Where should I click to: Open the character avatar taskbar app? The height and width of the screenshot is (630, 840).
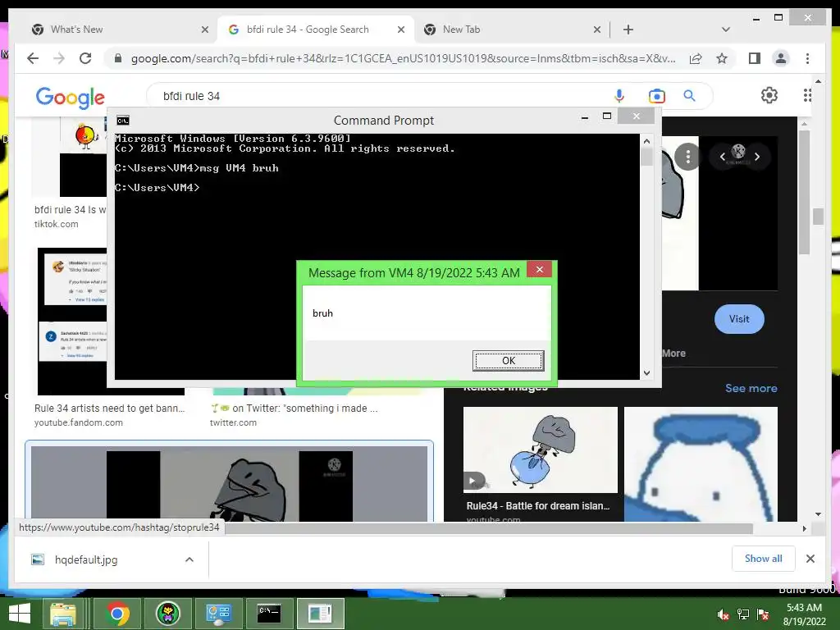167,614
